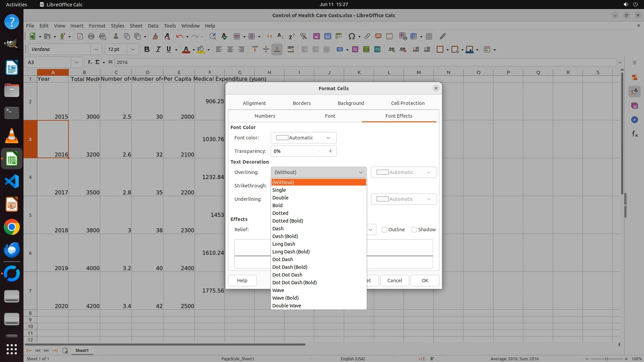Launch Google Chrome from the dock
Screen dimensions: 644x362
pyautogui.click(x=12, y=227)
